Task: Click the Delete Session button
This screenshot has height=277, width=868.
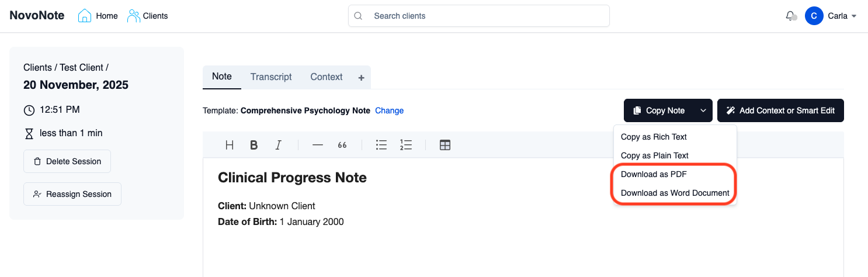Action: pos(67,161)
